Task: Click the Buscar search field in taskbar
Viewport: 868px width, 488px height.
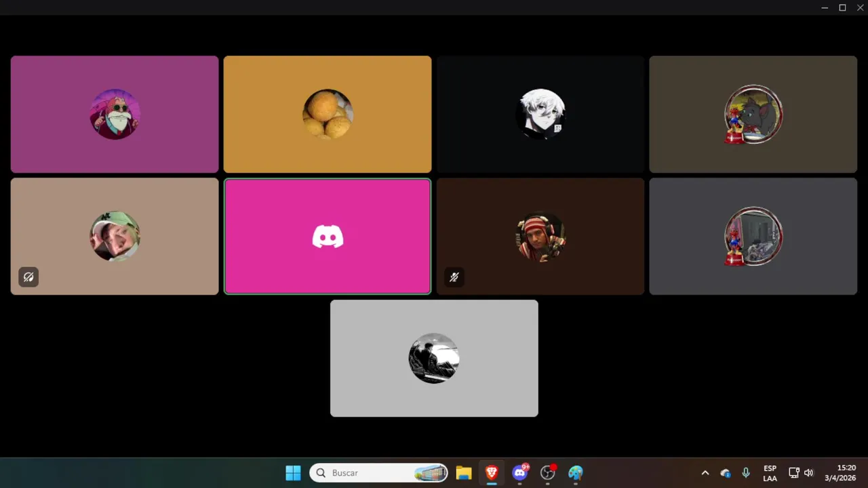Action: [378, 472]
